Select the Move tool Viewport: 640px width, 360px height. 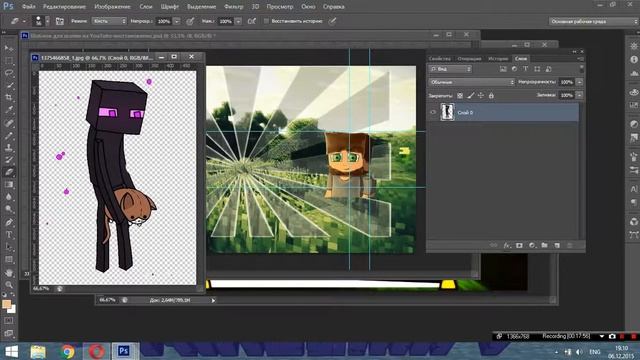point(9,48)
